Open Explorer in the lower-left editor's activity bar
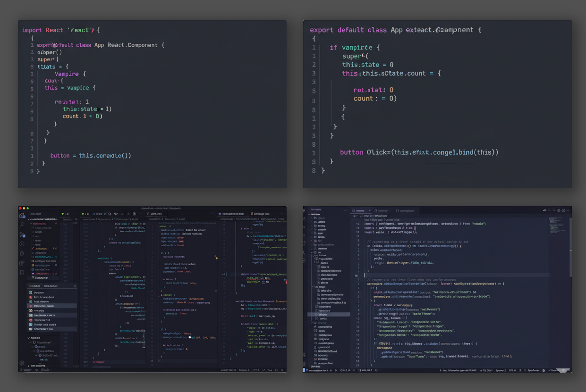Screen dimensions: 586x392 point(22,216)
